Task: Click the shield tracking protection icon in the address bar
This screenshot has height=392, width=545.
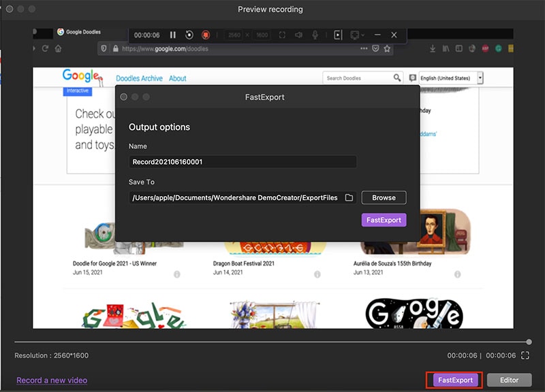Action: tap(104, 48)
